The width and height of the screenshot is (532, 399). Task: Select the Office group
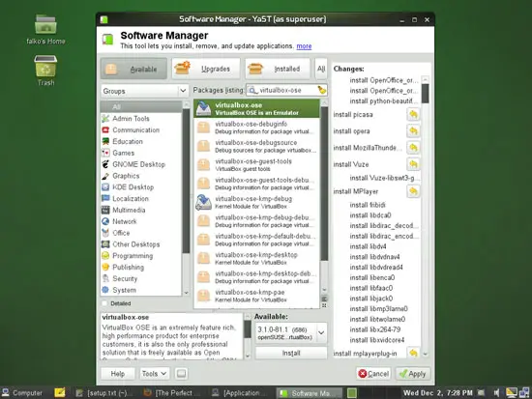click(x=141, y=233)
